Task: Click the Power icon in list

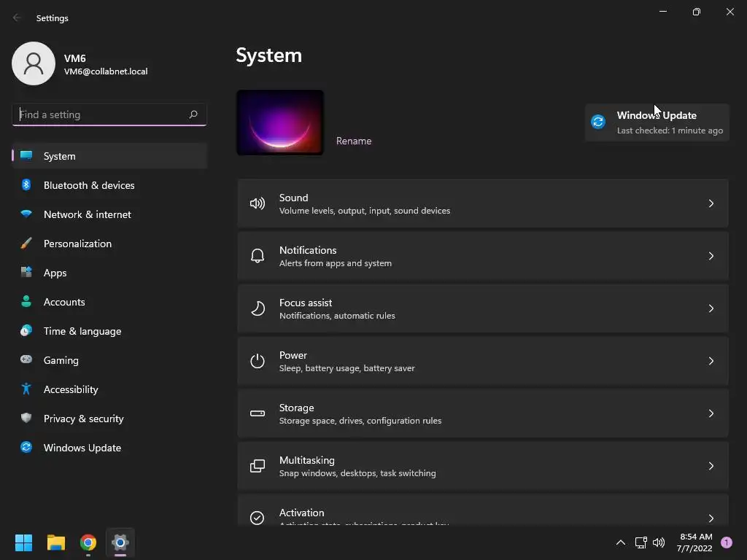Action: [x=258, y=361]
